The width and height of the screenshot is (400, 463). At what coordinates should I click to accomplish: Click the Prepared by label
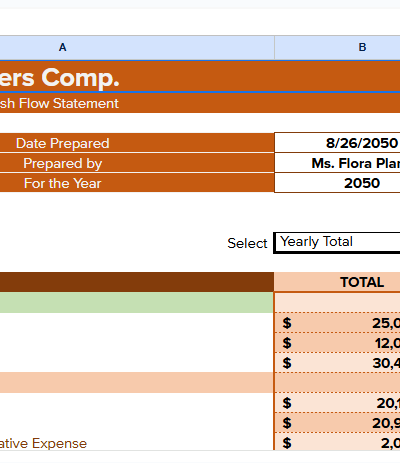(x=63, y=163)
